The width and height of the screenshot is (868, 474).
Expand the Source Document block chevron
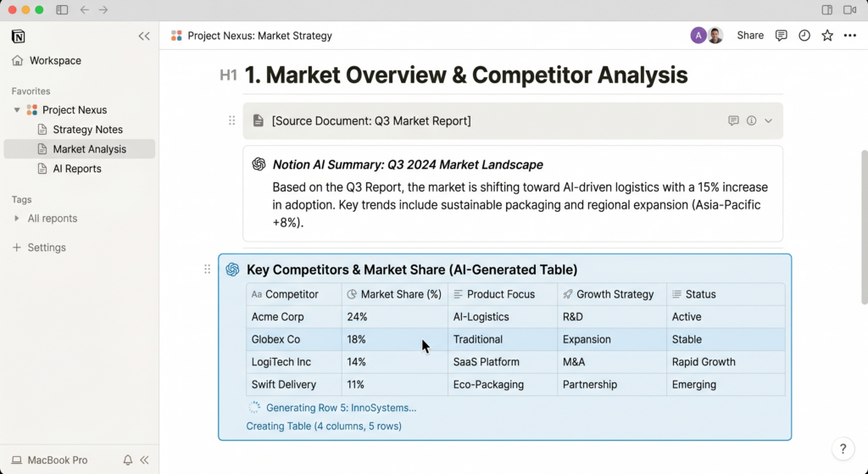click(x=768, y=120)
